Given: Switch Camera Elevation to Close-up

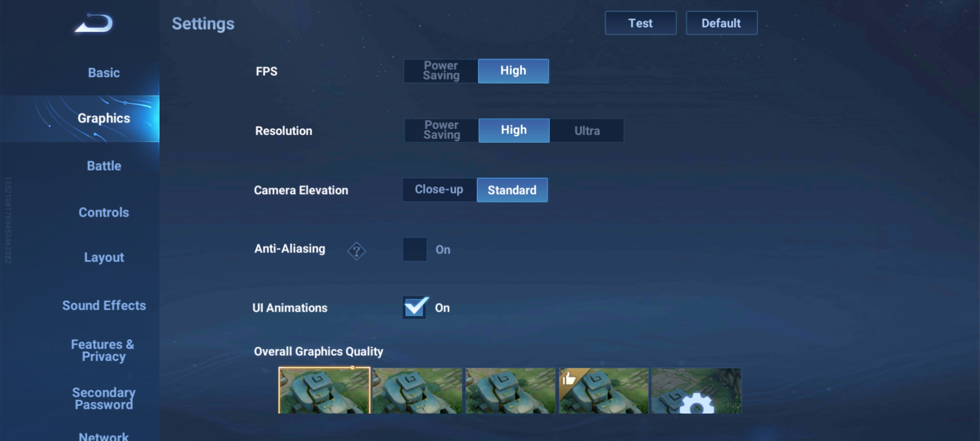Looking at the screenshot, I should tap(439, 190).
